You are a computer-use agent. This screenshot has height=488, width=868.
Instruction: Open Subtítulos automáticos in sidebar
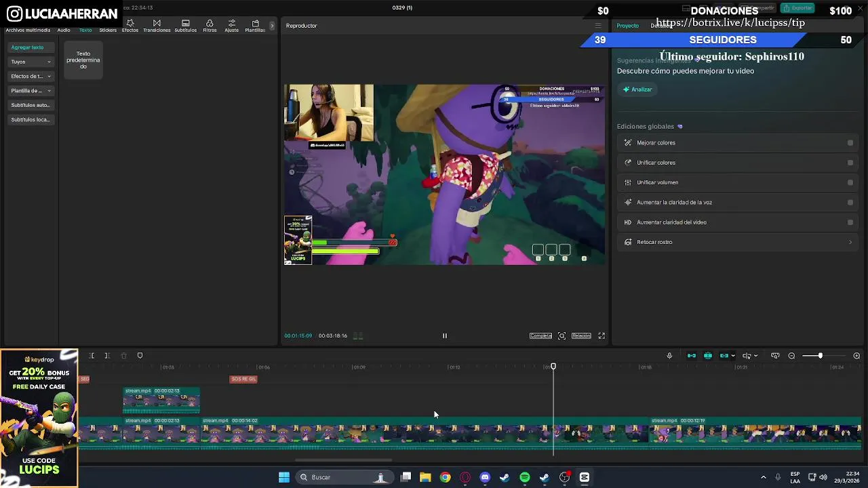[x=31, y=105]
